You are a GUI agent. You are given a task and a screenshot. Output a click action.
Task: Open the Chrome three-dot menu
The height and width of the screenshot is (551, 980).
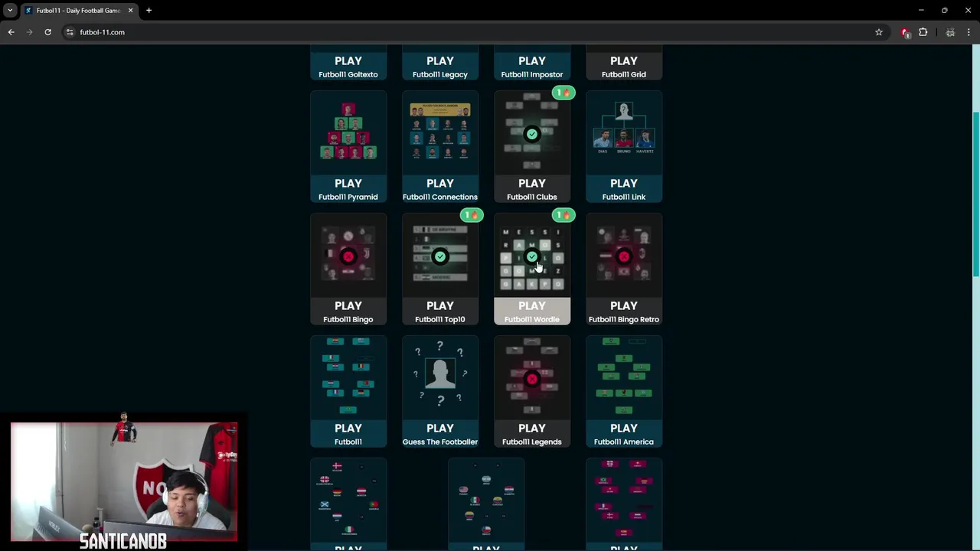[969, 32]
